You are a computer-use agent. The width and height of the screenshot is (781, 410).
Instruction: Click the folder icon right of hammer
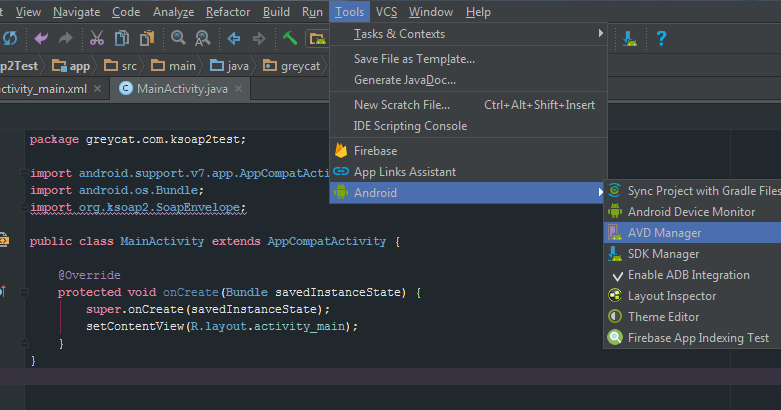point(317,38)
